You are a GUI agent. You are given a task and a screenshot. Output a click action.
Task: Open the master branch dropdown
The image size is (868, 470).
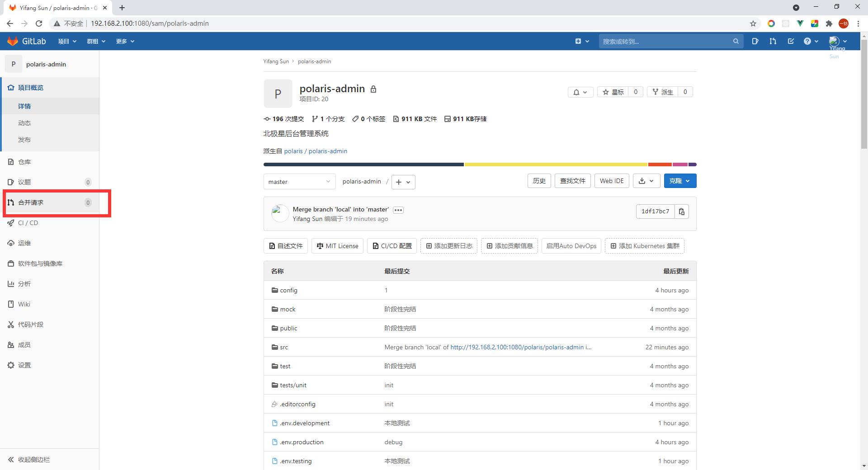[299, 182]
